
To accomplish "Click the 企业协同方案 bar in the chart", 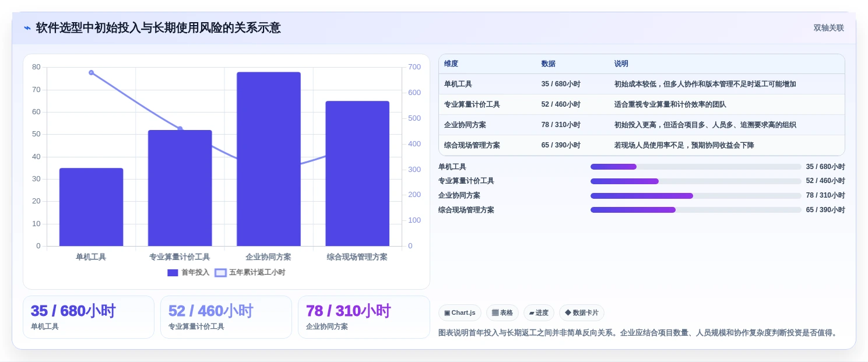I will [269, 159].
